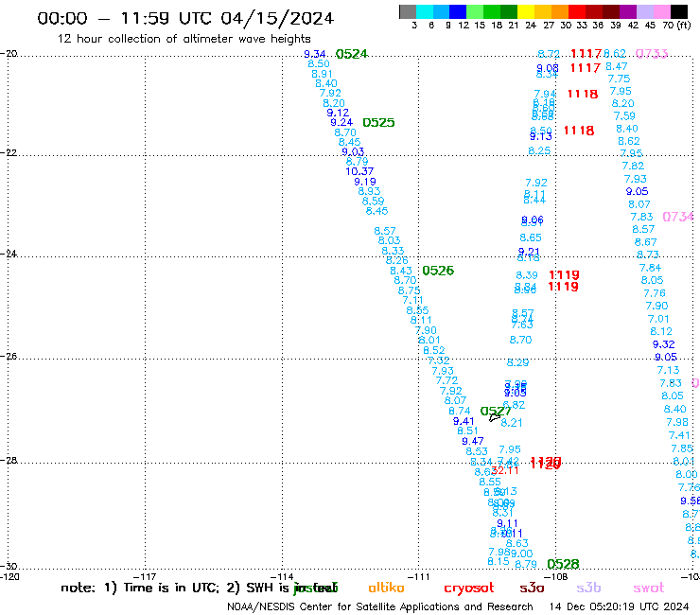Click wave height value "8.33"

(393, 251)
